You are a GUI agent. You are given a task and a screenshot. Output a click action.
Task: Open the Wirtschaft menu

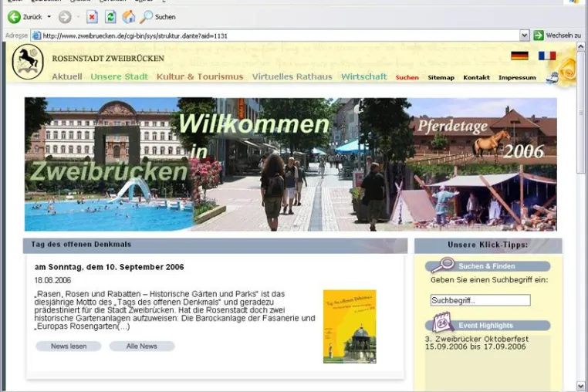click(363, 76)
